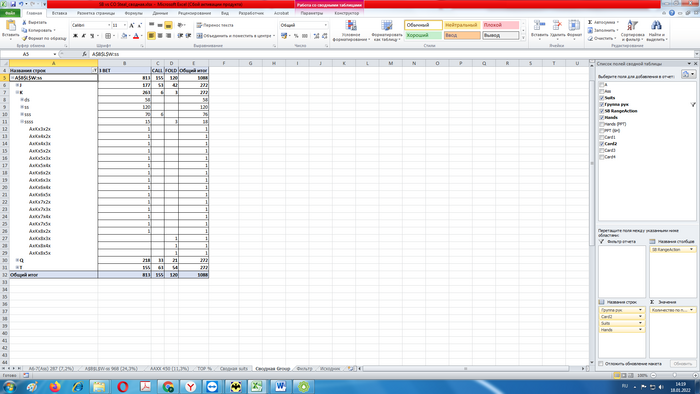
Task: Click the red font color A icon
Action: click(x=136, y=36)
